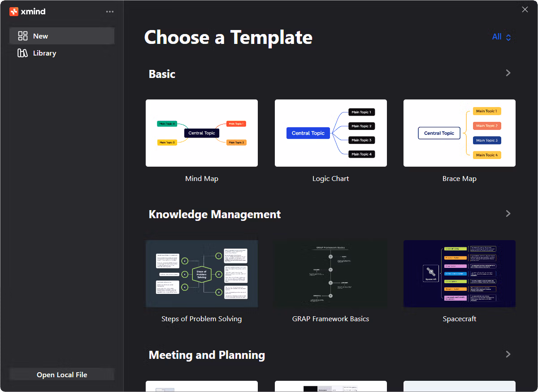Close the template chooser window

[x=525, y=9]
